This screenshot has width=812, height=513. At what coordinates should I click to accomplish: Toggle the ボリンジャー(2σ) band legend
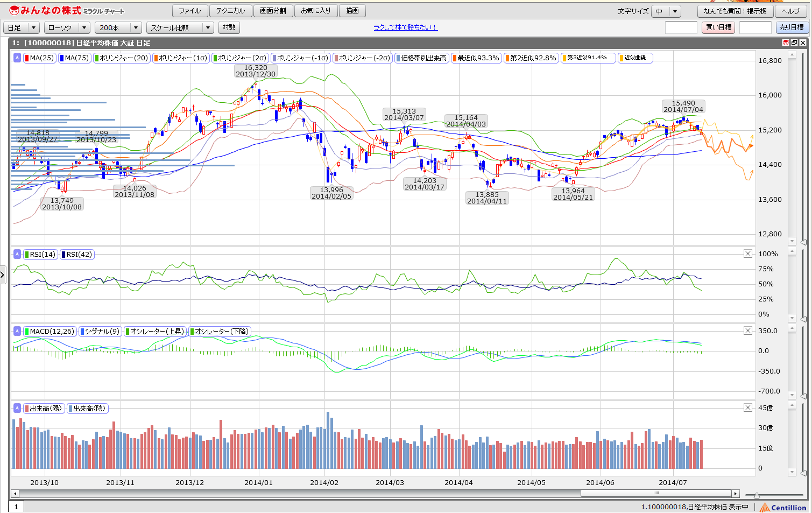(x=240, y=58)
